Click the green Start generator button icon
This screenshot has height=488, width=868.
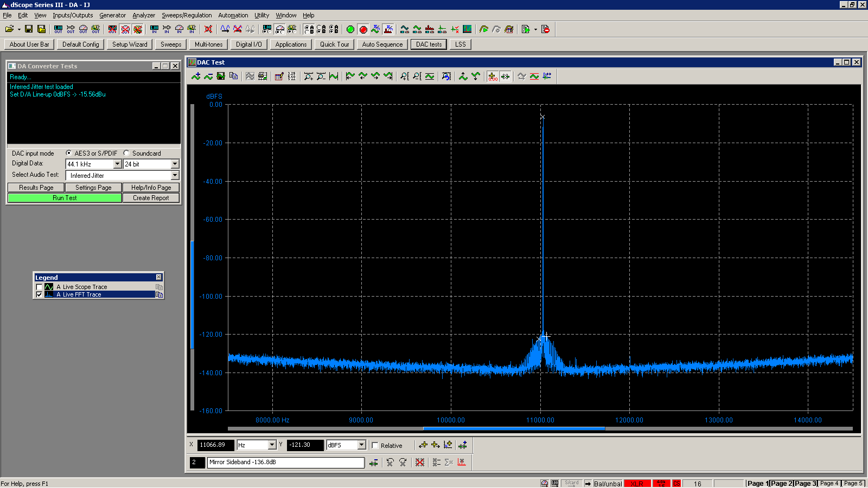(x=350, y=29)
